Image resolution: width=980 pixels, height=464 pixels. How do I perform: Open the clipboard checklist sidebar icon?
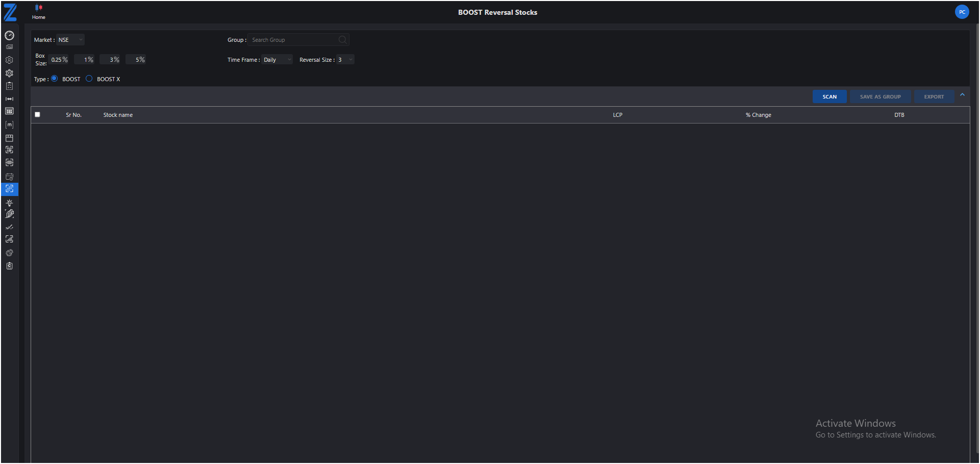coord(9,86)
